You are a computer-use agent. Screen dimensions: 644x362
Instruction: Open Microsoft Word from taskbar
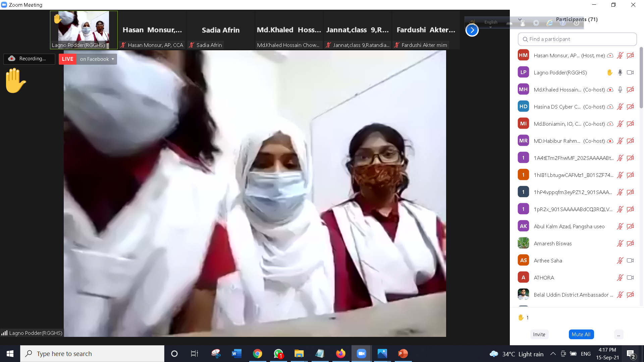[x=236, y=354]
